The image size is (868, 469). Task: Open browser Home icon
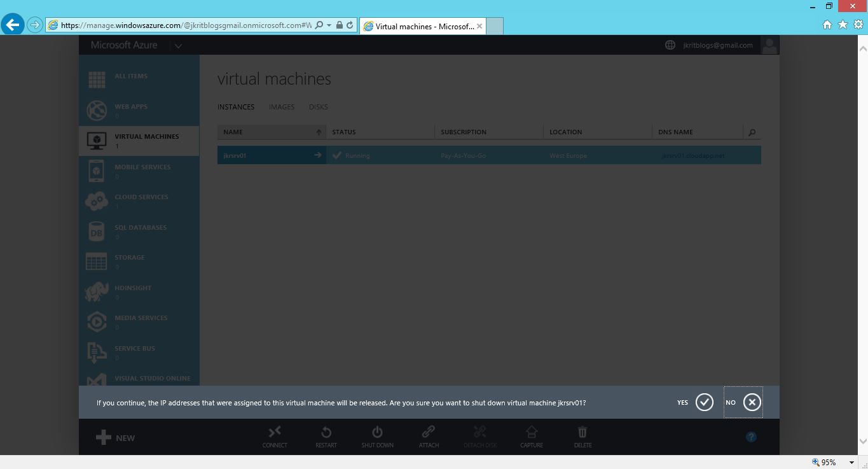[827, 25]
